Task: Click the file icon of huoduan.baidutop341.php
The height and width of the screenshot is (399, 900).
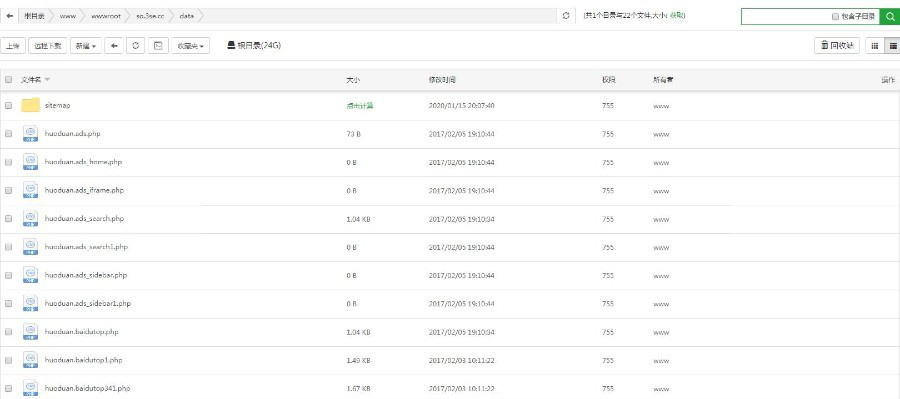Action: pos(30,388)
